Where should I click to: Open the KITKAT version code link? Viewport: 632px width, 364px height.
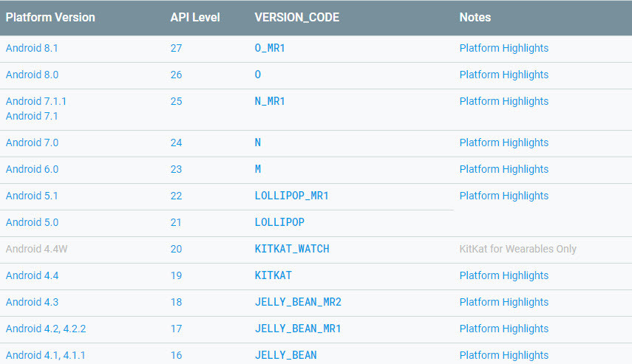tap(273, 276)
